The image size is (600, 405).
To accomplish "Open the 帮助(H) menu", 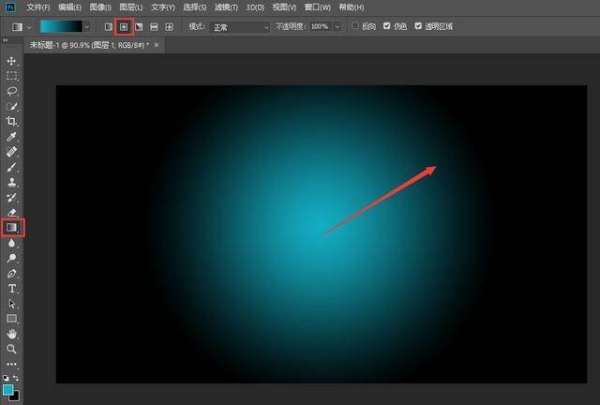I will click(x=351, y=7).
